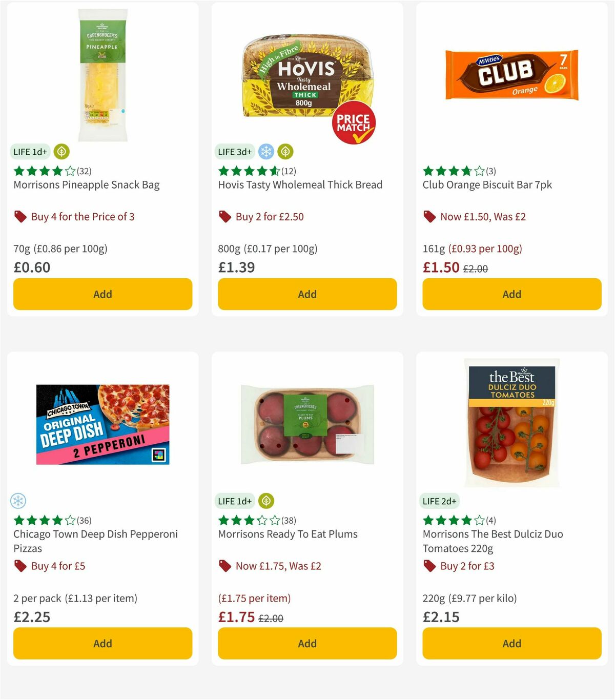Add the Pineapple Snack Bag to the basket
This screenshot has height=700, width=615.
(x=102, y=294)
